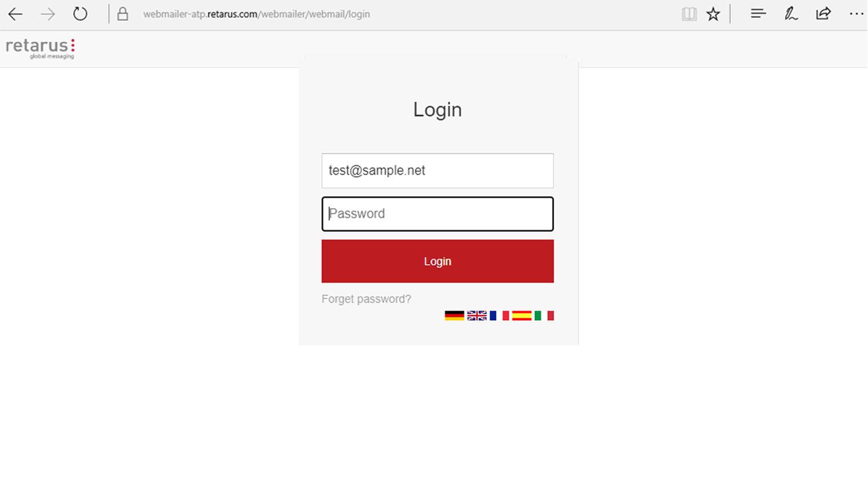Screen dimensions: 868x477
Task: Select the English UK flag
Action: (x=477, y=315)
